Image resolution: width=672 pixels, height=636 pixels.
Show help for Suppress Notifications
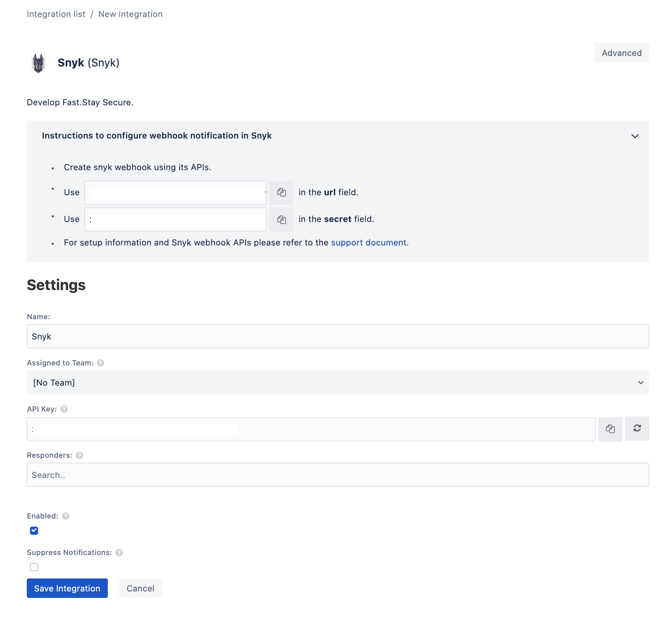pos(119,553)
